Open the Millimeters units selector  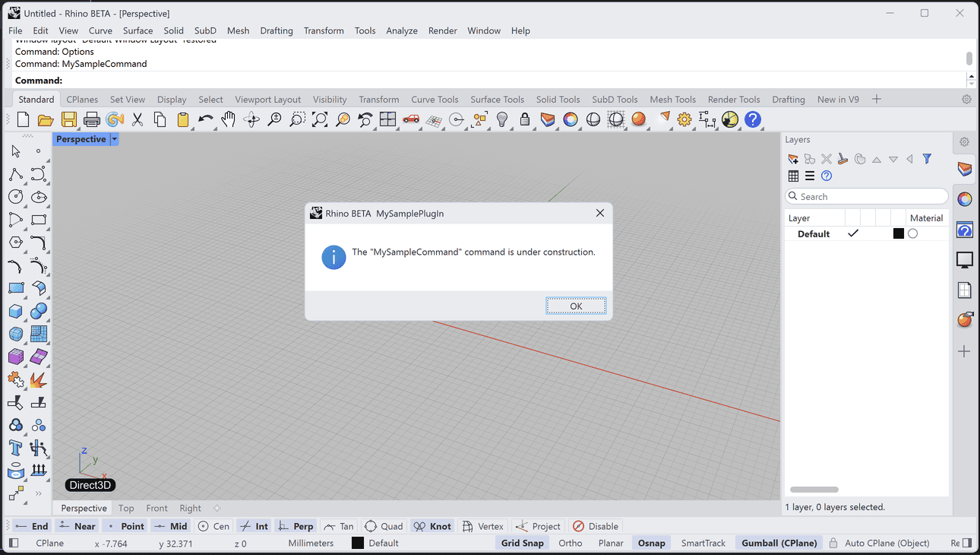(x=311, y=543)
